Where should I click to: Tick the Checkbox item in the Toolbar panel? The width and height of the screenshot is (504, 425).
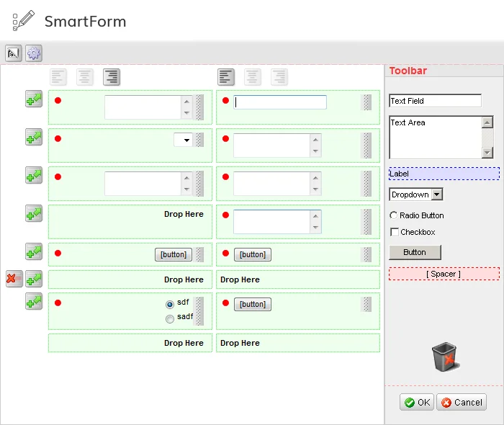pyautogui.click(x=394, y=232)
